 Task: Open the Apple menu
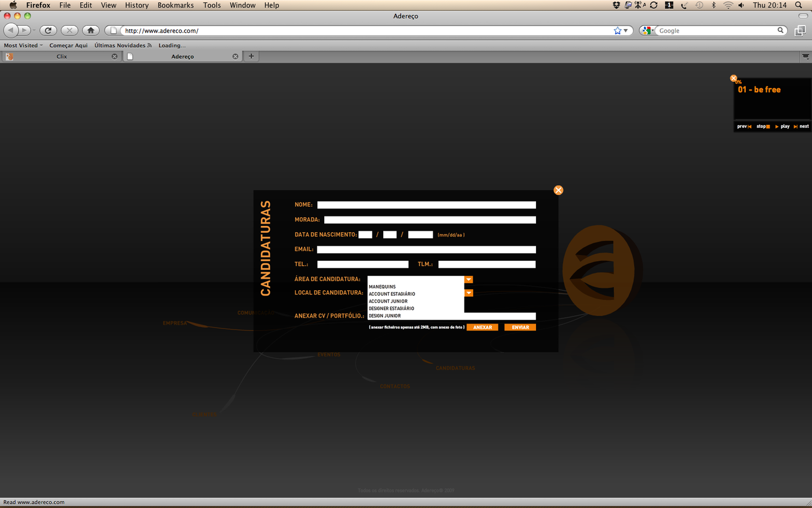point(13,5)
